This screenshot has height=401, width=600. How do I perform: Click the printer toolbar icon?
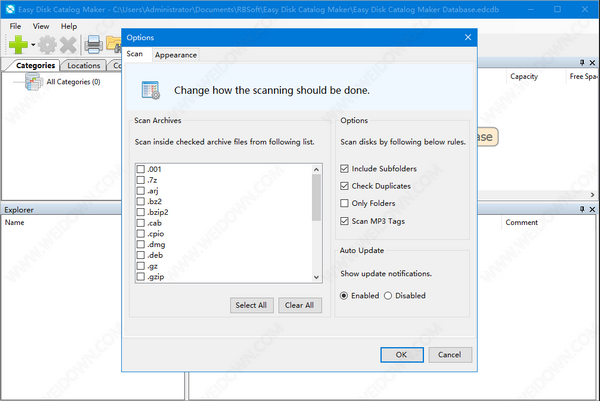93,44
